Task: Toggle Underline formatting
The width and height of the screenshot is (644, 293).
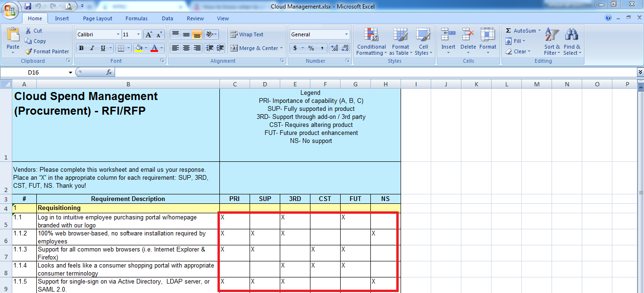Action: click(x=102, y=48)
